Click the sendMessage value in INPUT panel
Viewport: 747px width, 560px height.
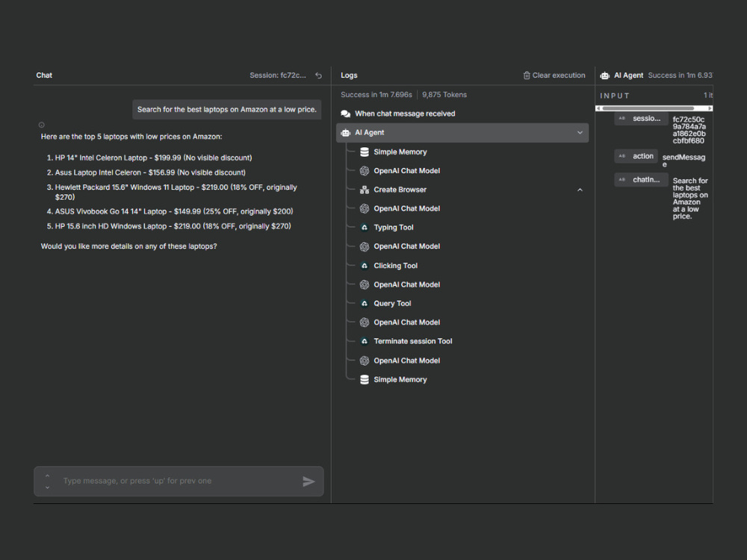tap(684, 161)
